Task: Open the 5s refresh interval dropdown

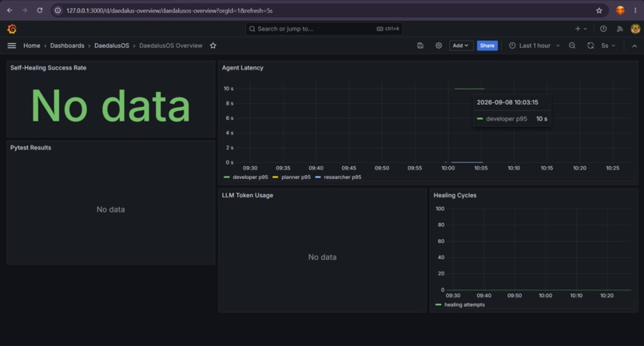Action: point(608,46)
